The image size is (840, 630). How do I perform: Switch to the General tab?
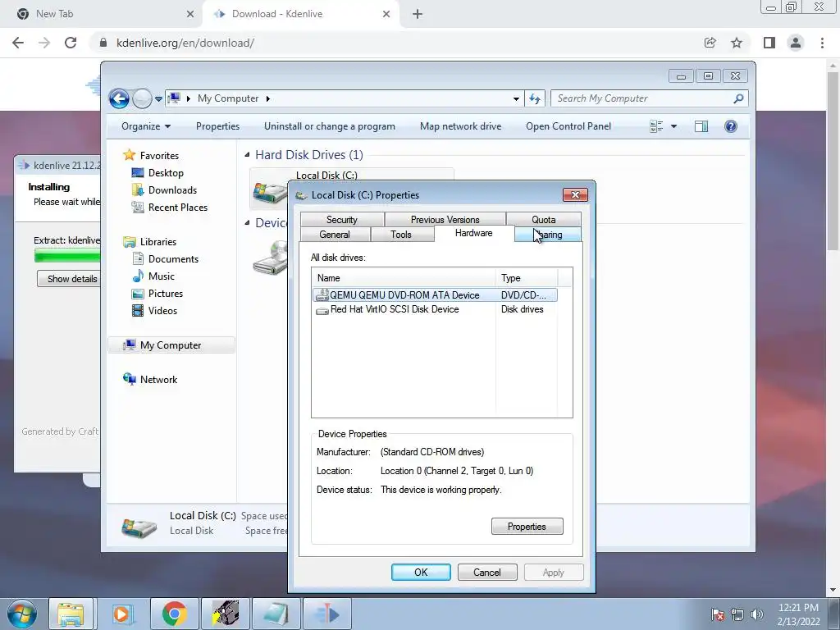(335, 235)
